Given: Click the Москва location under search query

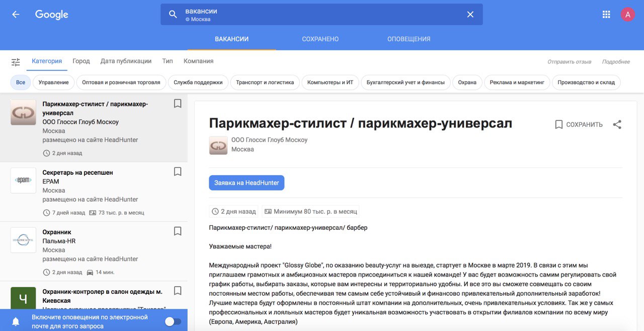Looking at the screenshot, I should click(198, 20).
